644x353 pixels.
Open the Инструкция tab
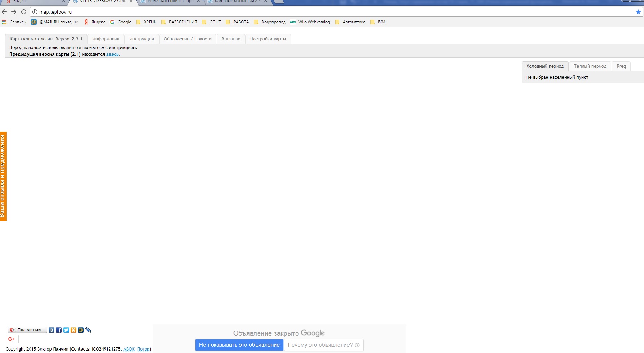[141, 39]
